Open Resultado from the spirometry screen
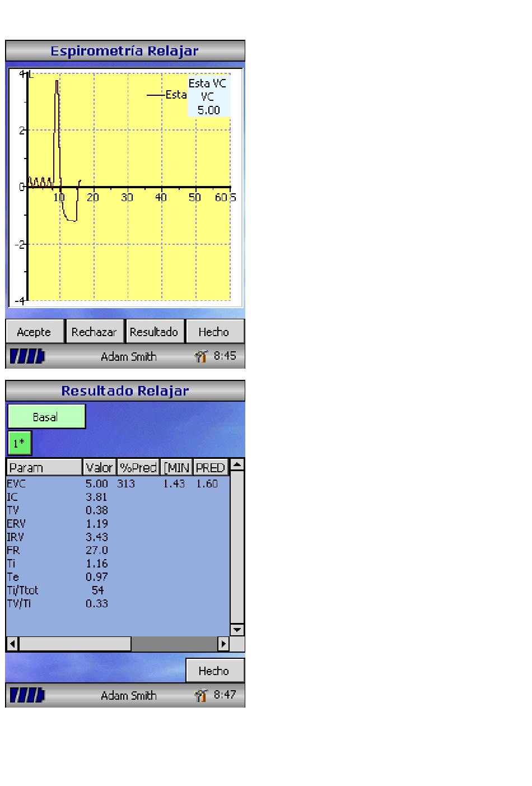This screenshot has height=786, width=532. pyautogui.click(x=154, y=332)
